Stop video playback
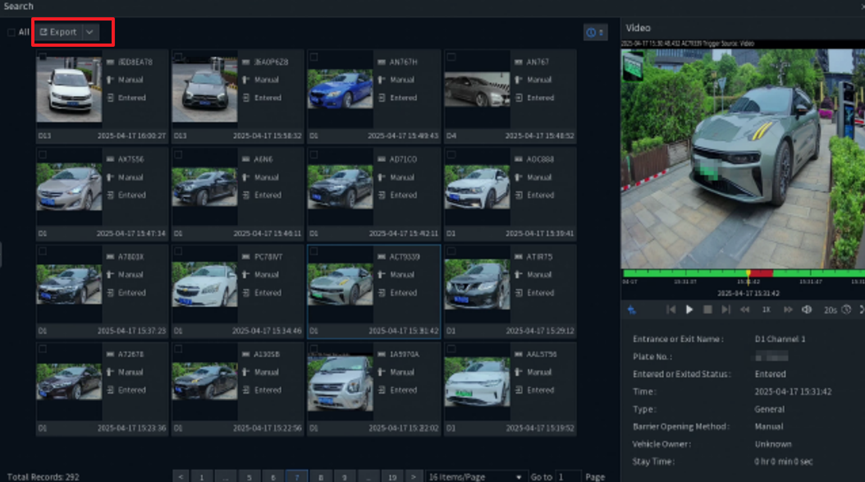865x482 pixels. click(707, 310)
